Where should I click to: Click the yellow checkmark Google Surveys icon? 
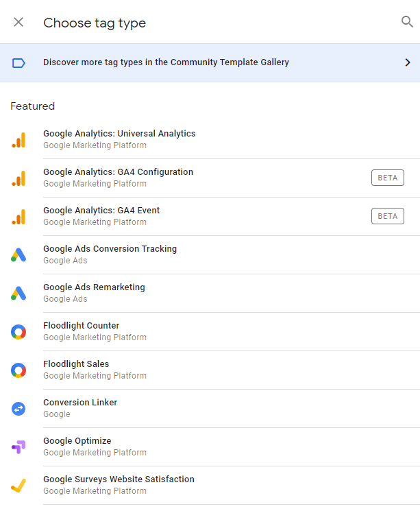coord(18,486)
